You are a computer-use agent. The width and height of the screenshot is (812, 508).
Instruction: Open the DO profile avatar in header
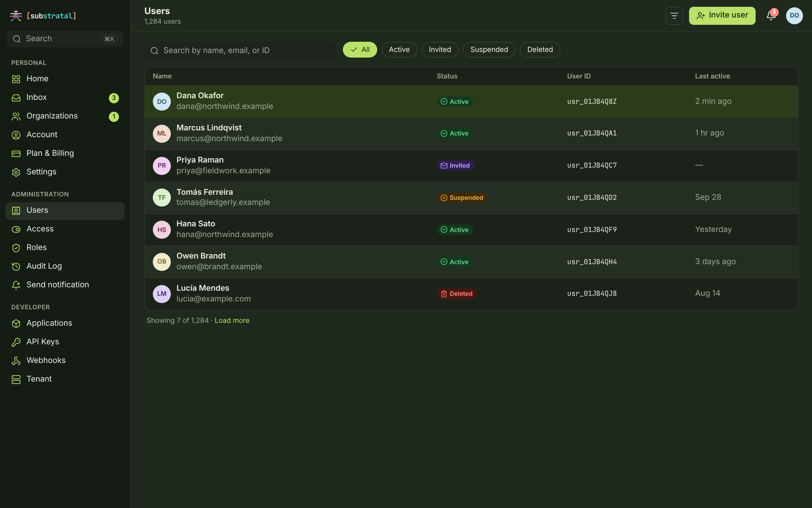point(794,16)
